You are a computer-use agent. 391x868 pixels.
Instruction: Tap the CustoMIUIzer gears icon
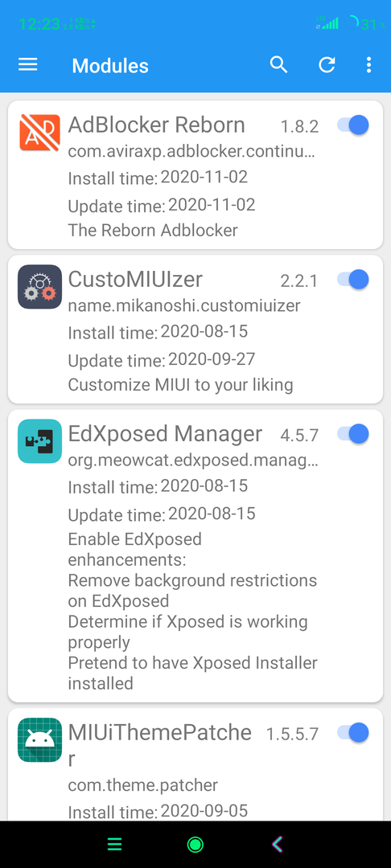[40, 287]
